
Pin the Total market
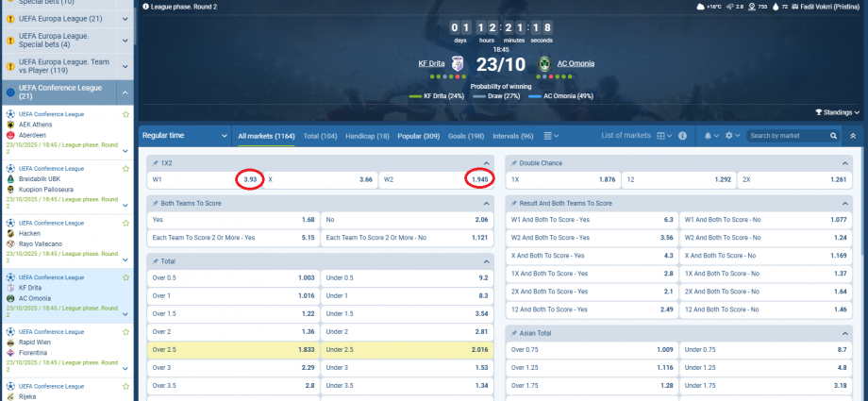point(156,260)
